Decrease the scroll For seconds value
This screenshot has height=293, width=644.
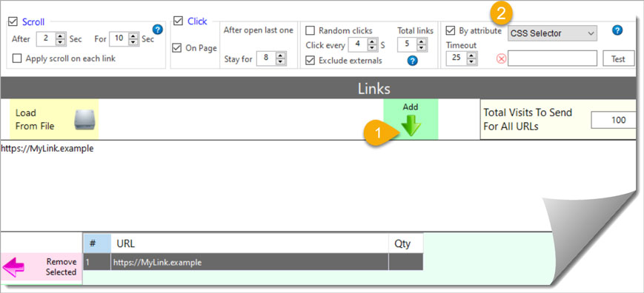(134, 42)
